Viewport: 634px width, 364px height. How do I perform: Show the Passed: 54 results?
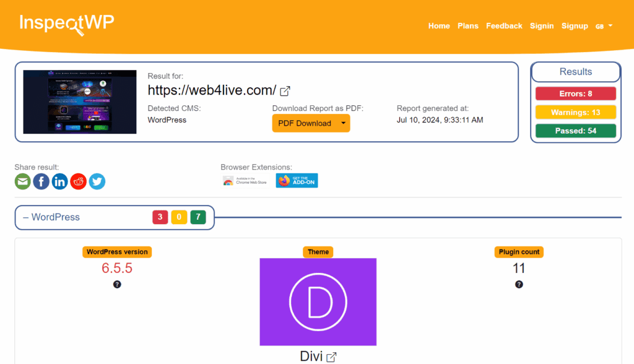coord(576,131)
